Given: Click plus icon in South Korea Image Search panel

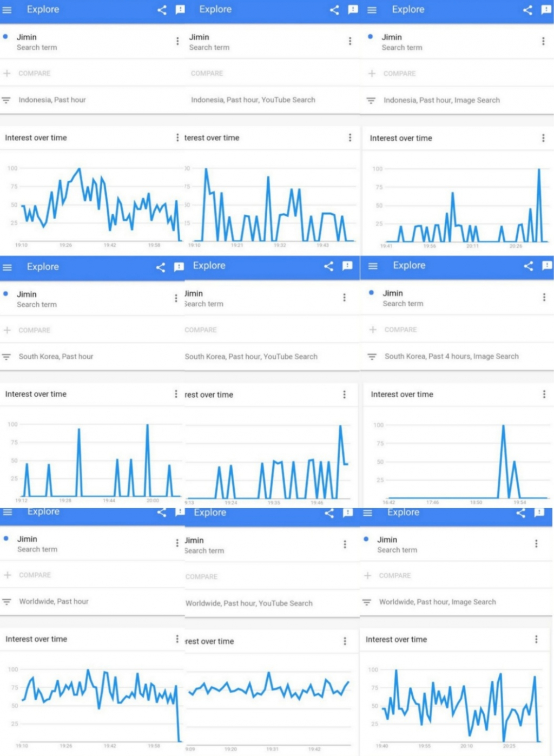Looking at the screenshot, I should tap(373, 330).
